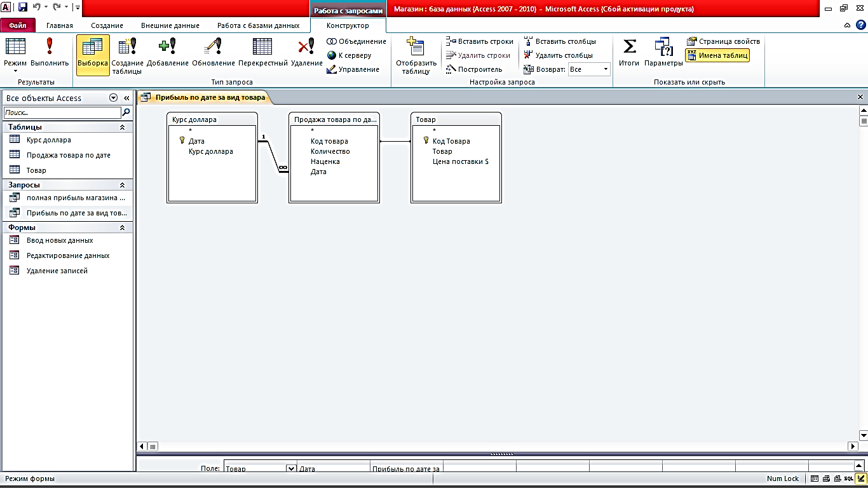868x488 pixels.
Task: Open the Возврат combo box dropdown
Action: [x=606, y=69]
